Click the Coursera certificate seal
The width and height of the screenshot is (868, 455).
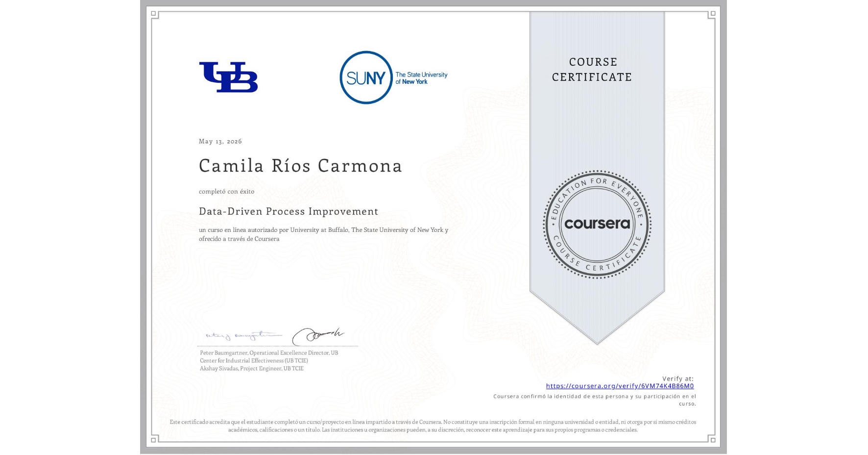pyautogui.click(x=597, y=225)
